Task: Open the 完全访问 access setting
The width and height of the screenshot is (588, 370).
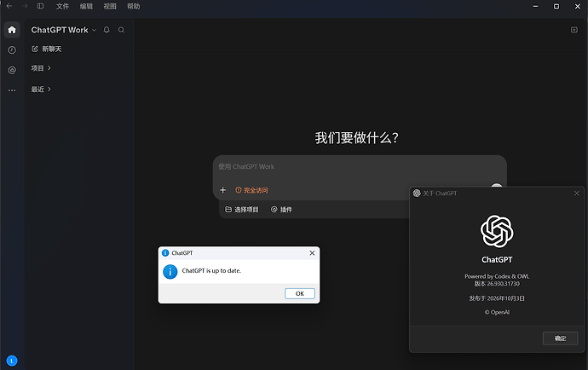Action: coord(251,190)
